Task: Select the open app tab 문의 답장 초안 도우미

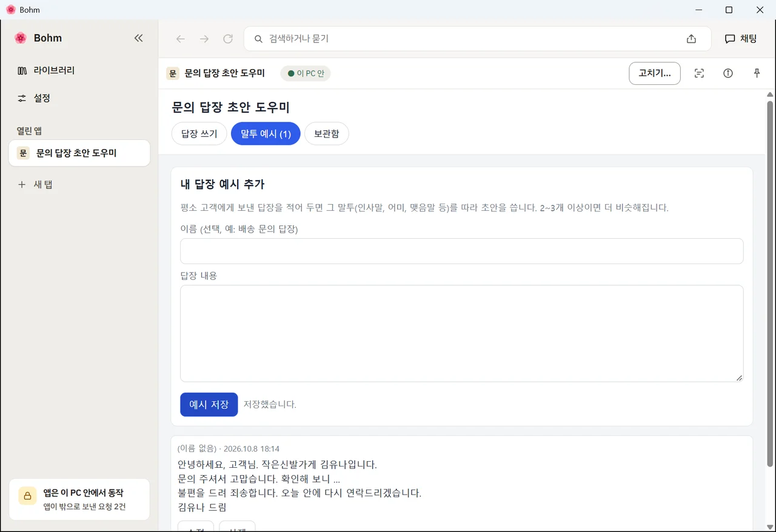Action: pos(79,153)
